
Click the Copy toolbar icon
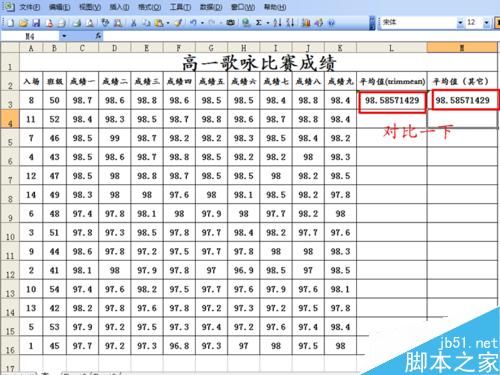[133, 23]
